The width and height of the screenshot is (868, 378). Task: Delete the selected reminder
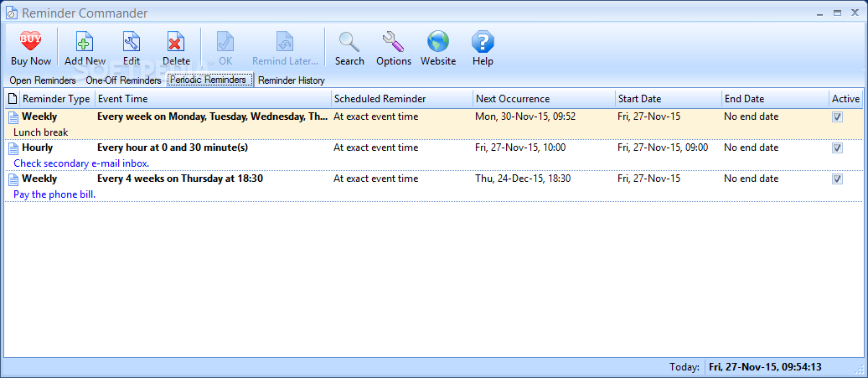176,48
